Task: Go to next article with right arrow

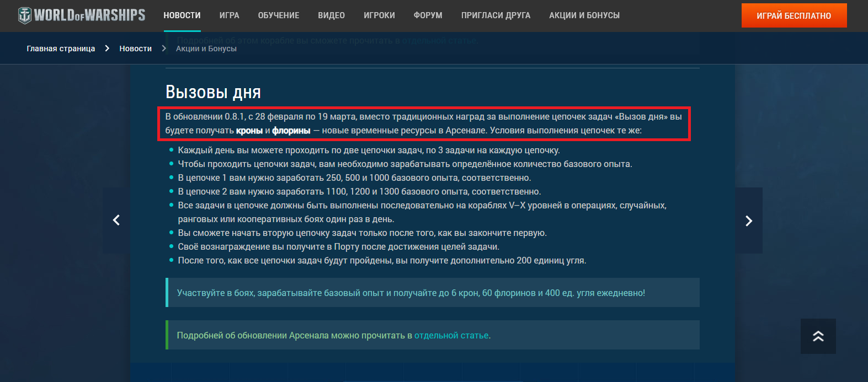Action: (x=749, y=220)
